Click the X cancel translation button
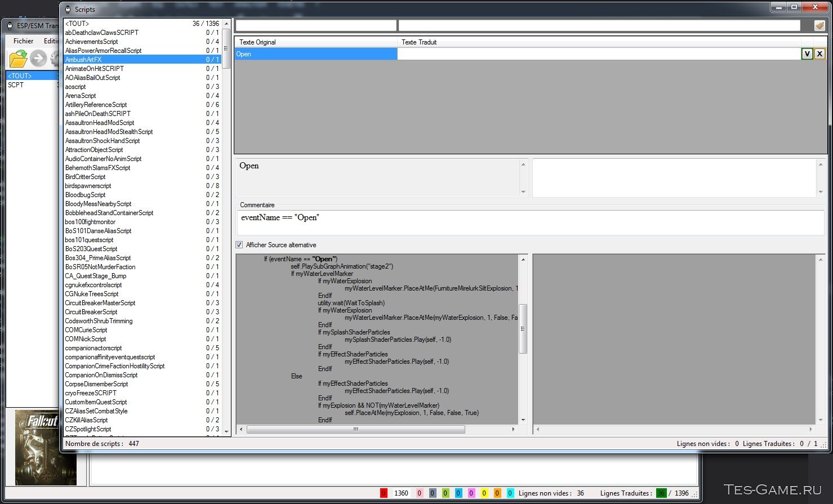Image resolution: width=833 pixels, height=504 pixels. click(x=819, y=53)
